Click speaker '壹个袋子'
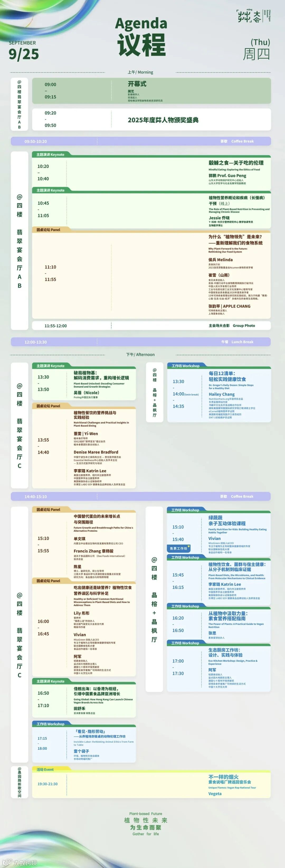 [x=81, y=751]
